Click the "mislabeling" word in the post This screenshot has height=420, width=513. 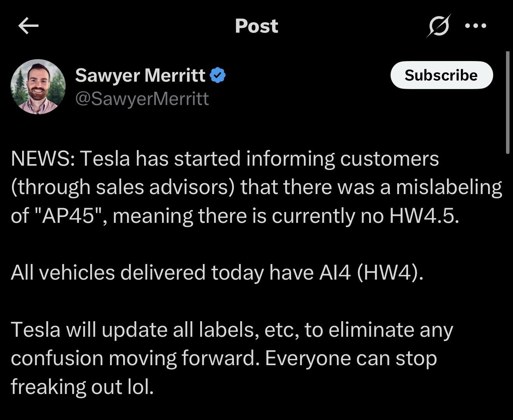tap(449, 187)
